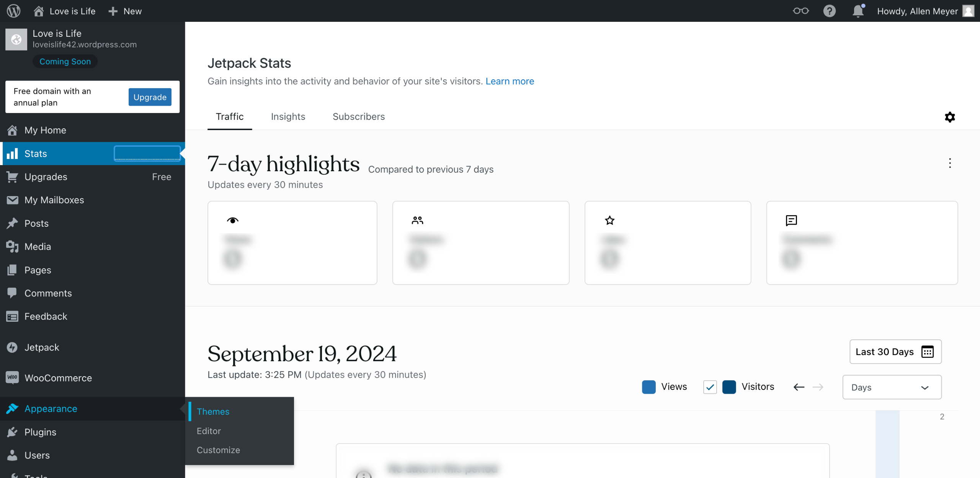Open highlights three-dot options menu
Image resolution: width=980 pixels, height=478 pixels.
[950, 163]
